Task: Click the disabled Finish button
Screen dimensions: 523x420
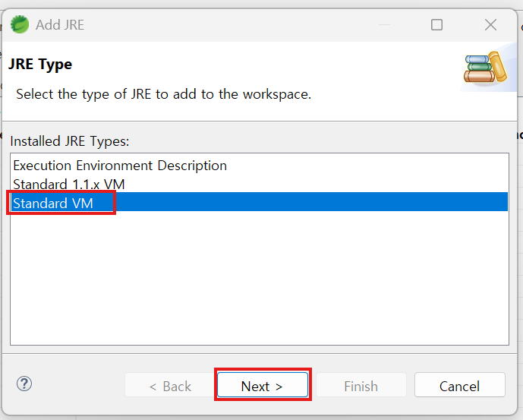Action: click(361, 384)
